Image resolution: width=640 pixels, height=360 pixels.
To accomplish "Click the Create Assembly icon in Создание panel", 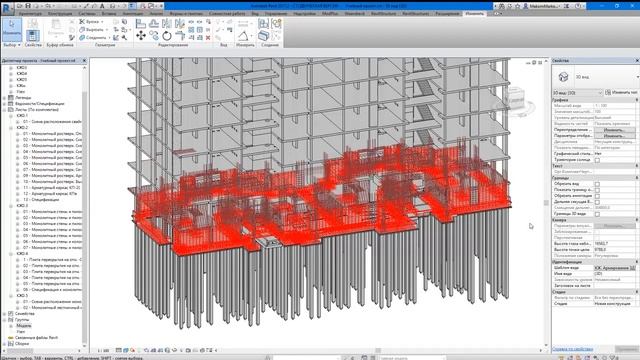I will pos(264,24).
